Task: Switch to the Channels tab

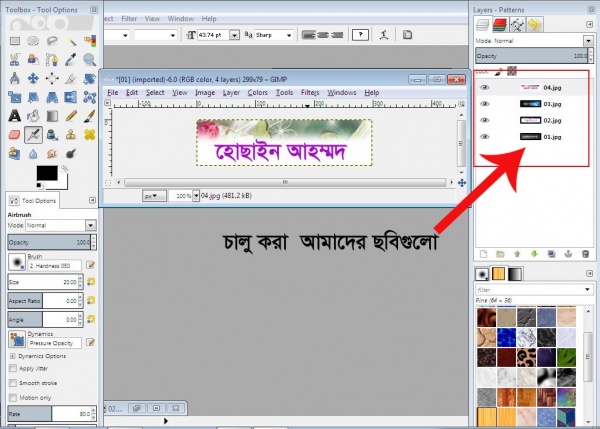Action: click(500, 25)
